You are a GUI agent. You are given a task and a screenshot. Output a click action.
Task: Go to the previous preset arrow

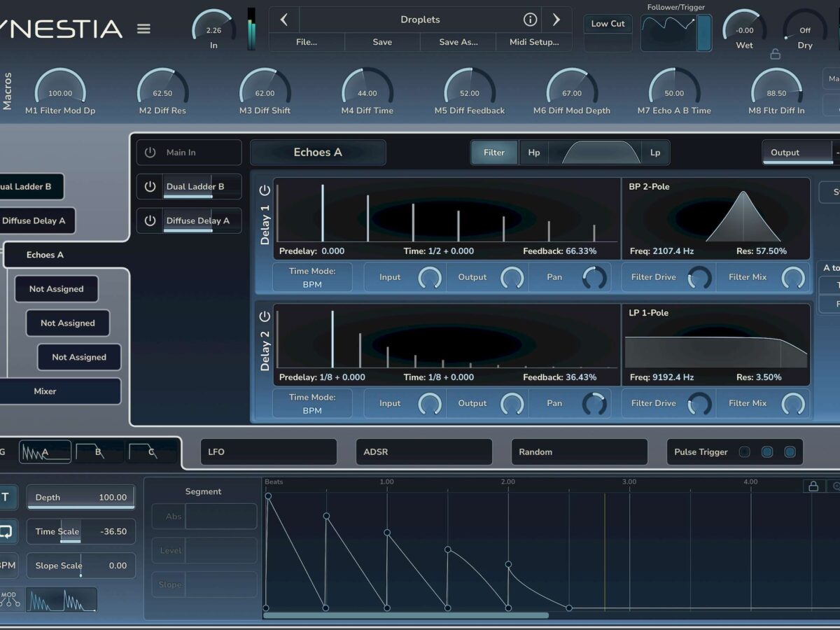(283, 20)
